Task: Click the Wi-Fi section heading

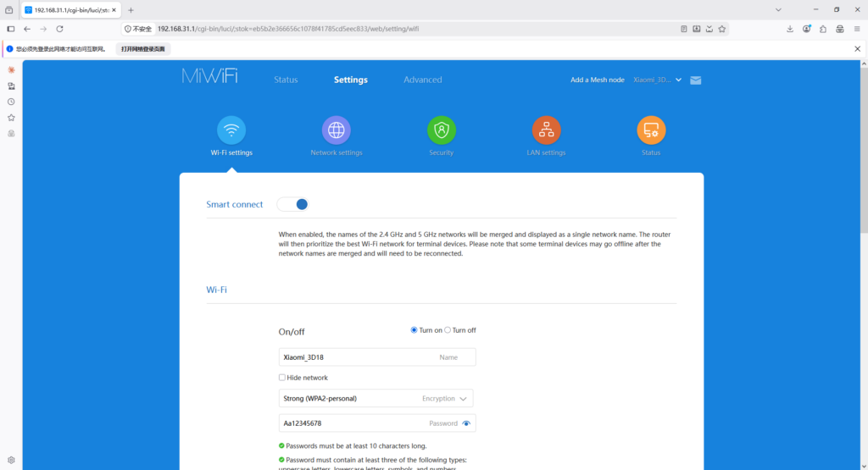Action: pos(216,290)
